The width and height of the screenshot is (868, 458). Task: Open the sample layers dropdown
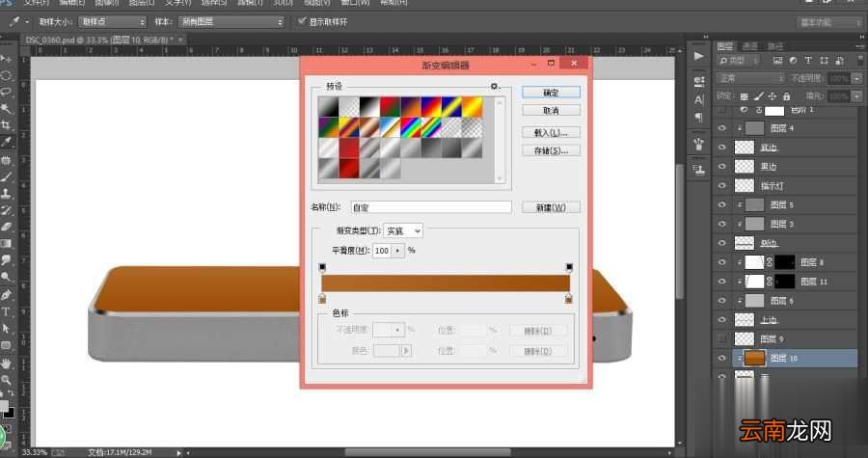231,21
